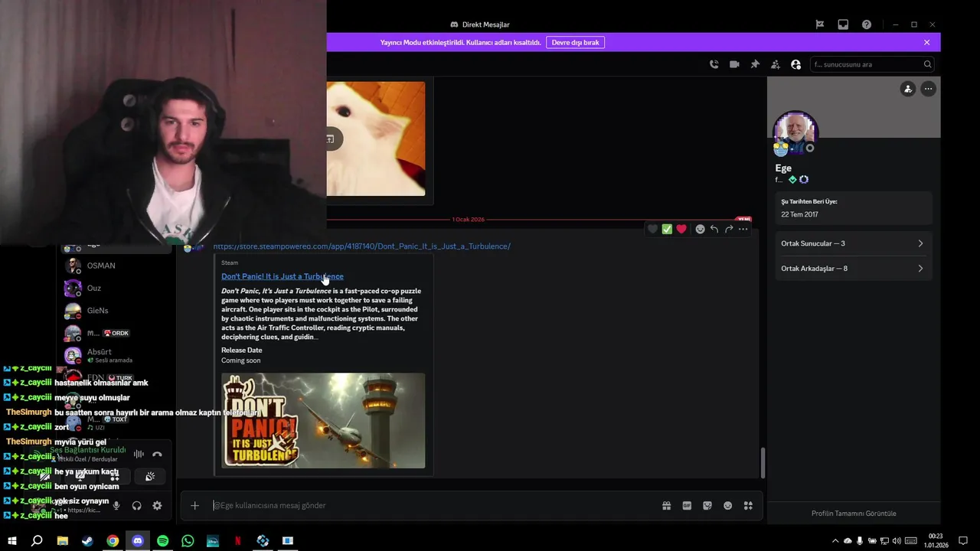Open the store.steampowered.com URL link
980x551 pixels.
[x=361, y=246]
